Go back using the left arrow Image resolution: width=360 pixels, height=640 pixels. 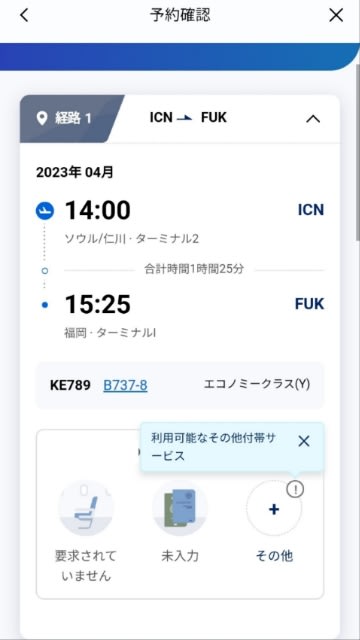pos(24,16)
